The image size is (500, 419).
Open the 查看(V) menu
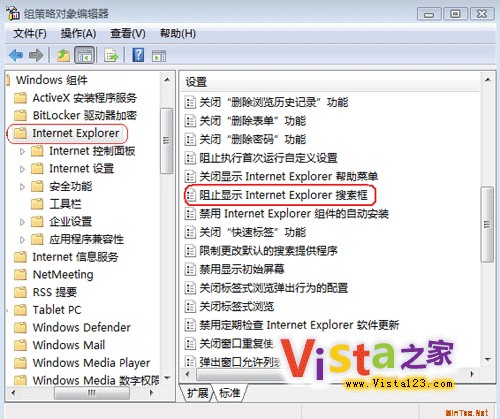tap(128, 33)
